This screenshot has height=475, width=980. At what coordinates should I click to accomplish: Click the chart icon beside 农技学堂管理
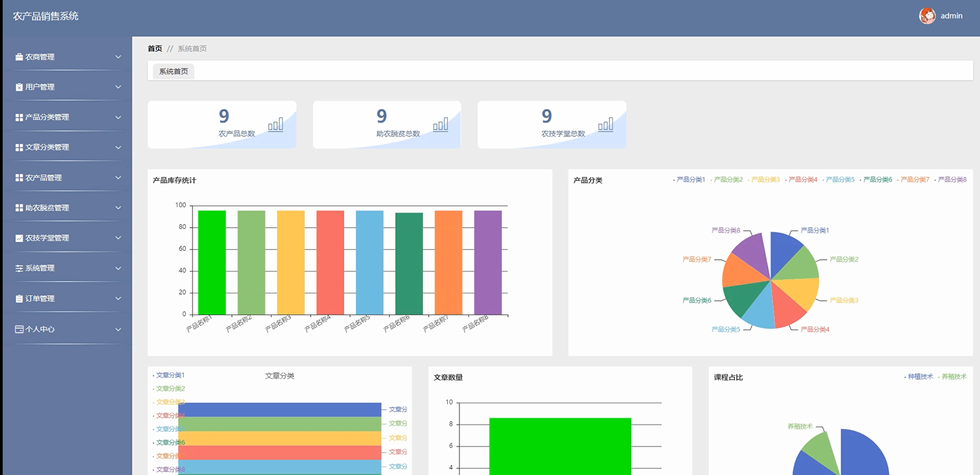pos(19,238)
